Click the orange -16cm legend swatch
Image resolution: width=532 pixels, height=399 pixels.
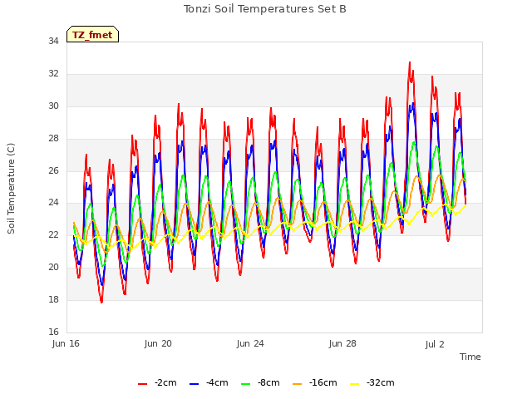click(298, 384)
